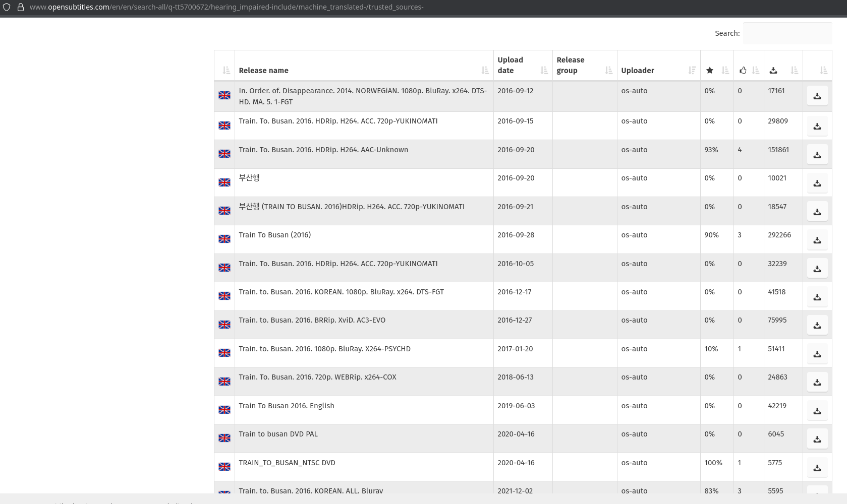The height and width of the screenshot is (504, 847).
Task: Open the In. Order. of. Disappearance. 2014 release
Action: [363, 96]
